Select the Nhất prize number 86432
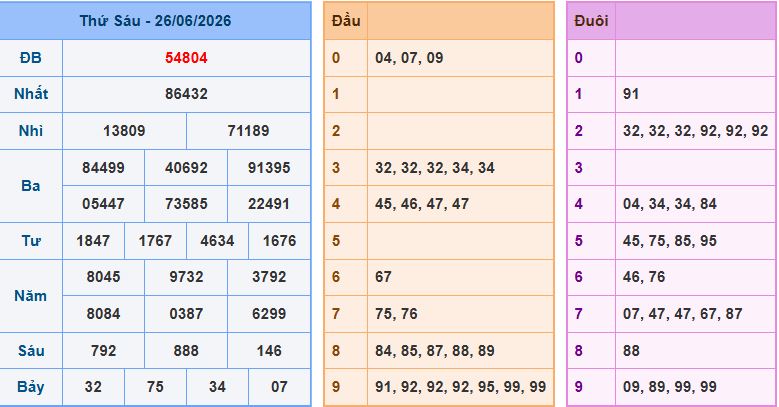Image resolution: width=779 pixels, height=407 pixels. coord(186,94)
